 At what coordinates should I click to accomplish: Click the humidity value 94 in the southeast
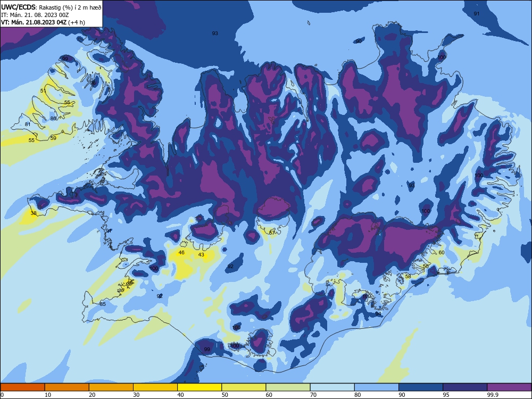point(378,314)
